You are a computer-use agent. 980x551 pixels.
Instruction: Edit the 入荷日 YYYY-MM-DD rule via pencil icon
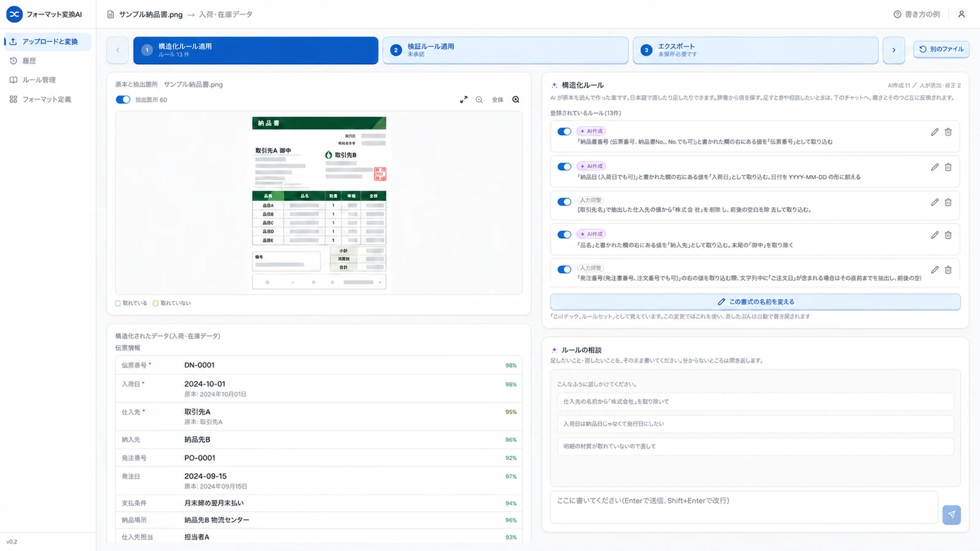935,167
